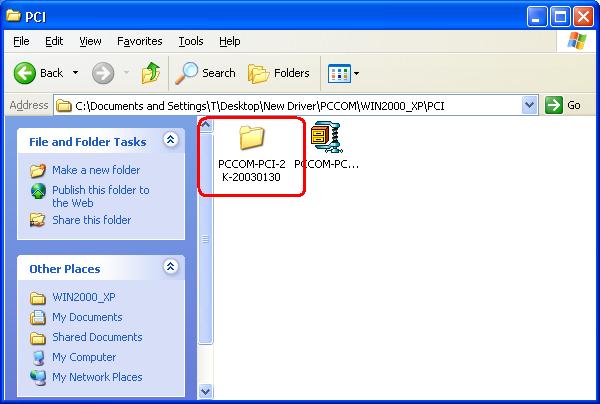Select the PCCOM-PC... zip archive file
The width and height of the screenshot is (600, 404).
pyautogui.click(x=326, y=145)
